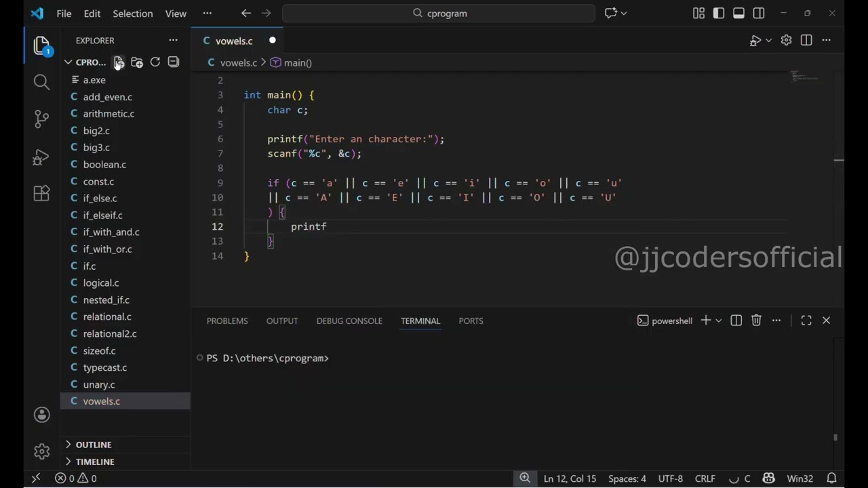Switch to the DEBUG CONSOLE tab
868x488 pixels.
[x=349, y=321]
